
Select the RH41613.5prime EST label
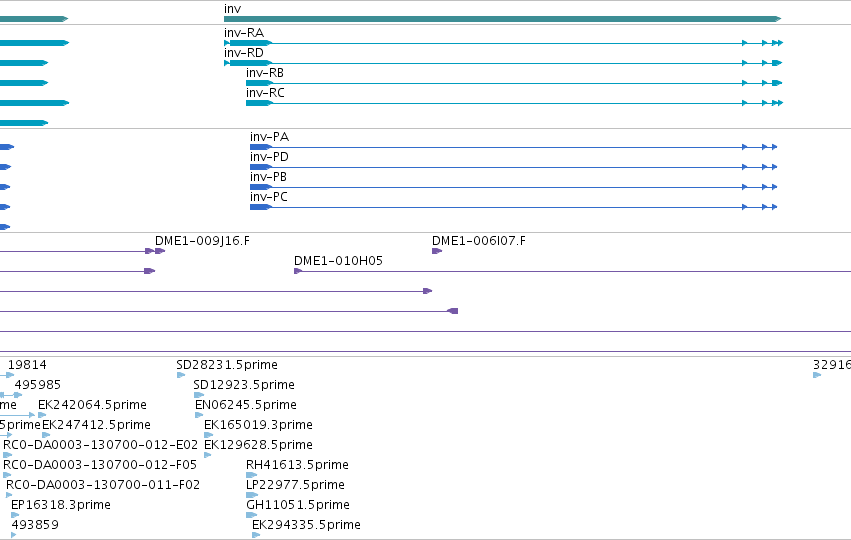(x=297, y=465)
